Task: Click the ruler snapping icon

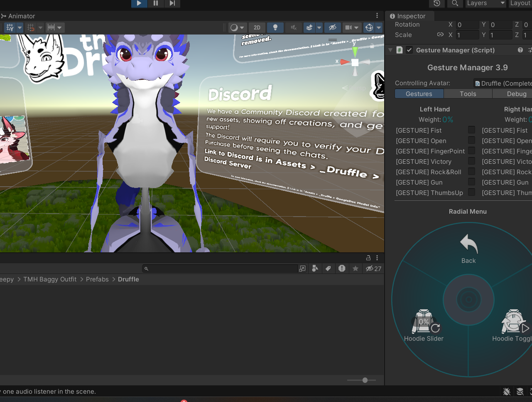Action: coord(51,27)
